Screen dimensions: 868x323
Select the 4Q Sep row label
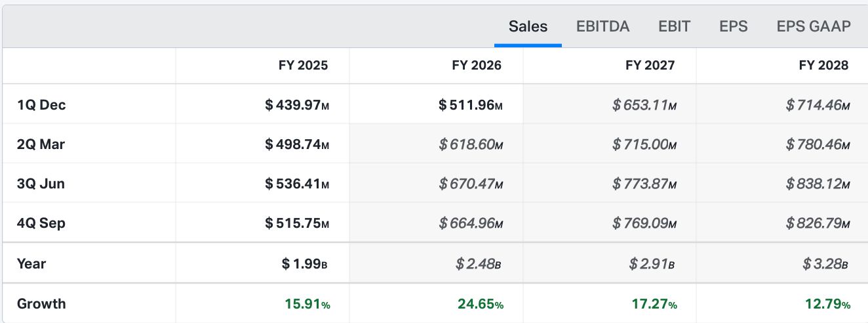coord(41,223)
